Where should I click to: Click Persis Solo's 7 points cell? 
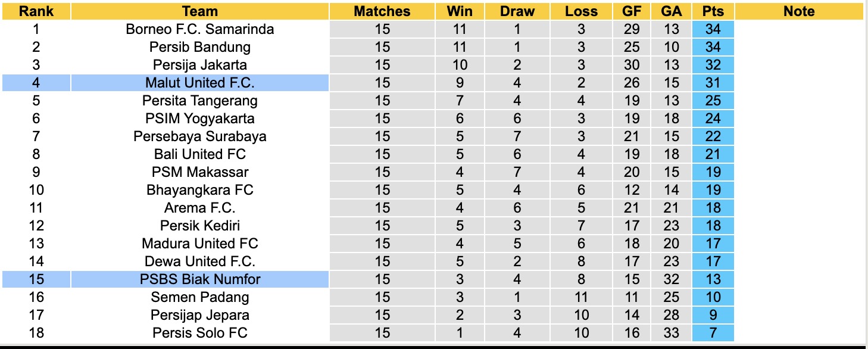click(x=713, y=333)
